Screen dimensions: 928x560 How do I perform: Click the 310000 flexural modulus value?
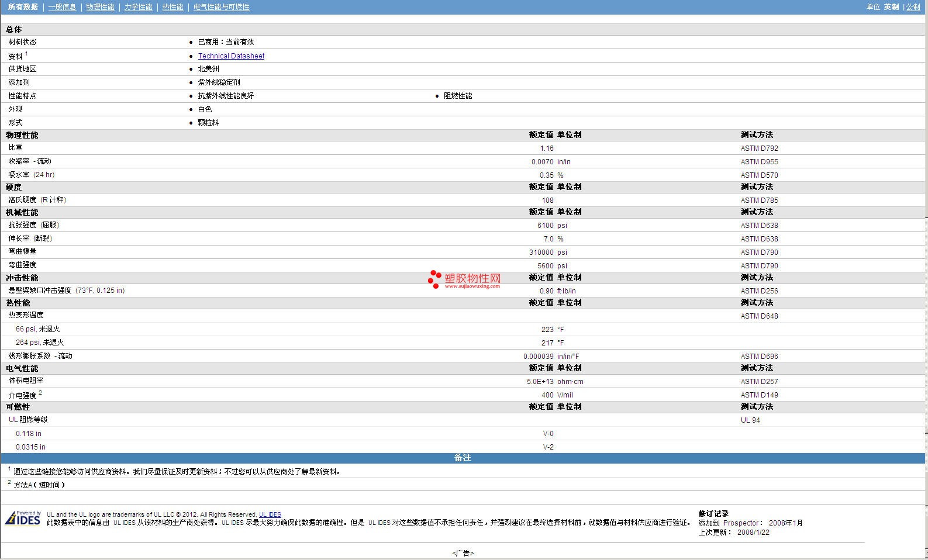tap(541, 253)
